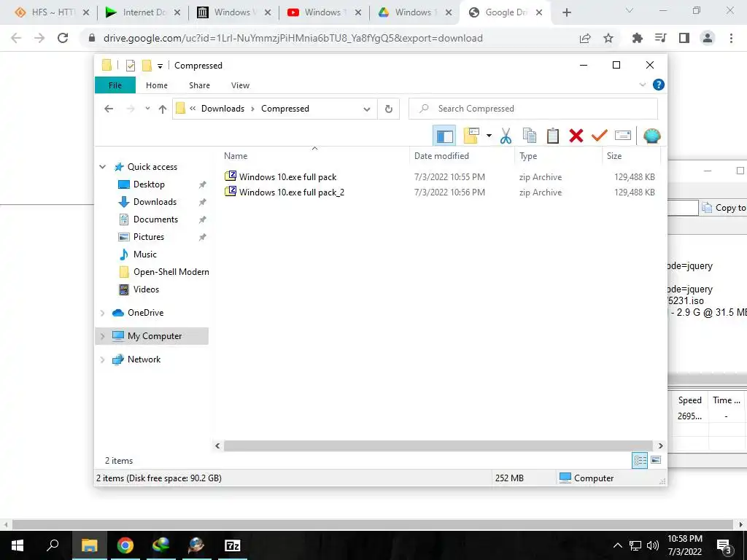Select Open-Shell Modern folder
This screenshot has height=560, width=747.
(x=171, y=272)
